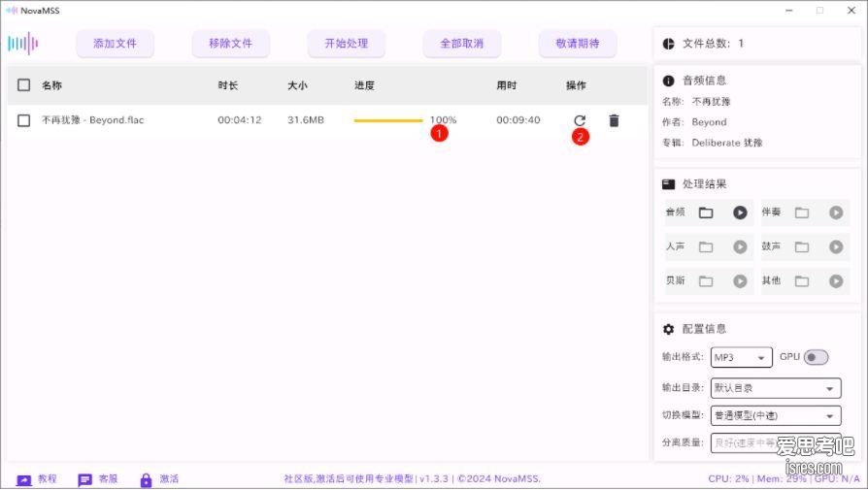
Task: Click the reprocess (refresh) icon in row
Action: point(580,120)
